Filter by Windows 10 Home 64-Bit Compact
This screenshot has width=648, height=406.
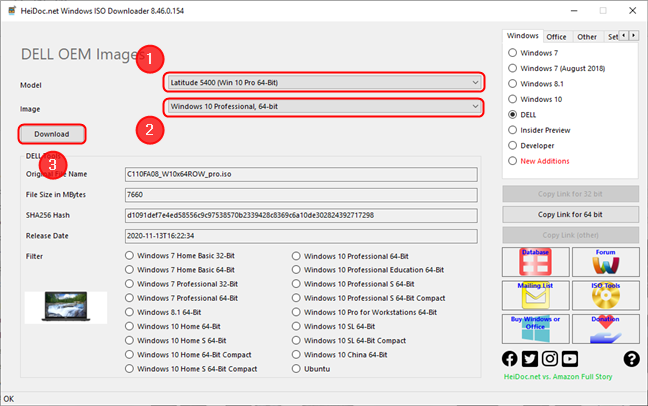point(129,355)
